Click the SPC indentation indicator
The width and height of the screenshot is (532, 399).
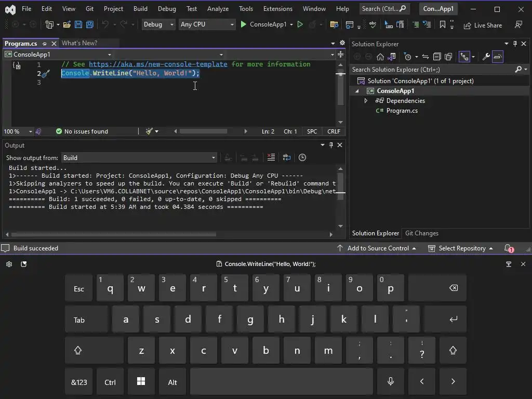312,131
